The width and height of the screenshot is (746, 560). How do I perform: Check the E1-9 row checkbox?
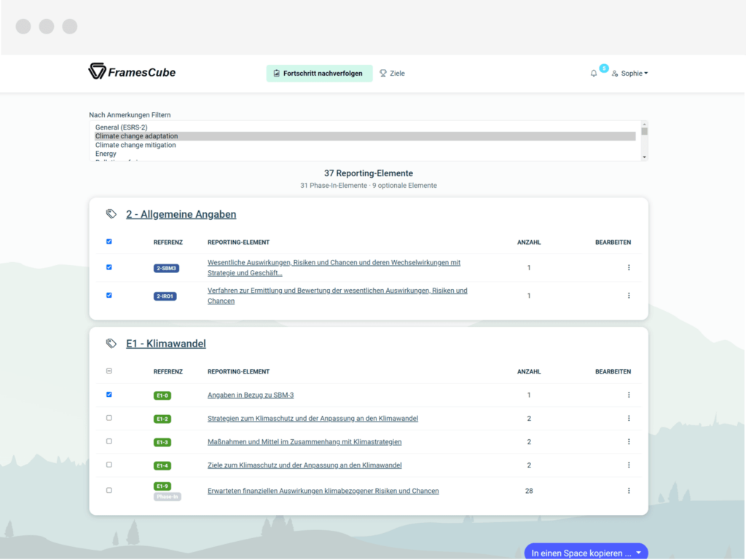tap(109, 490)
